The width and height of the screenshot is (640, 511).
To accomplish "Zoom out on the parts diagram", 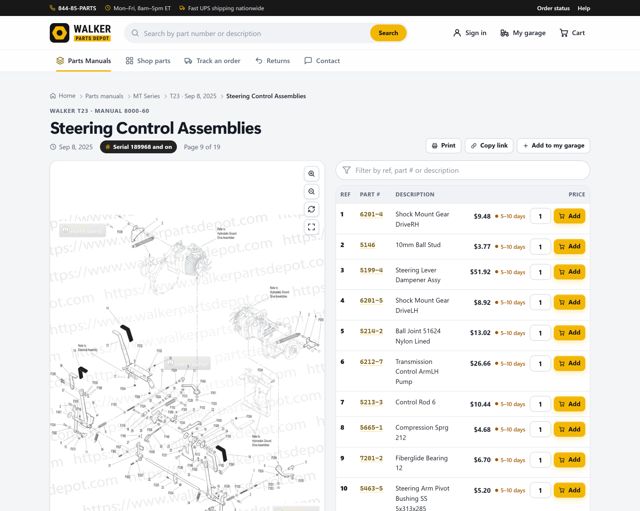I will point(311,191).
